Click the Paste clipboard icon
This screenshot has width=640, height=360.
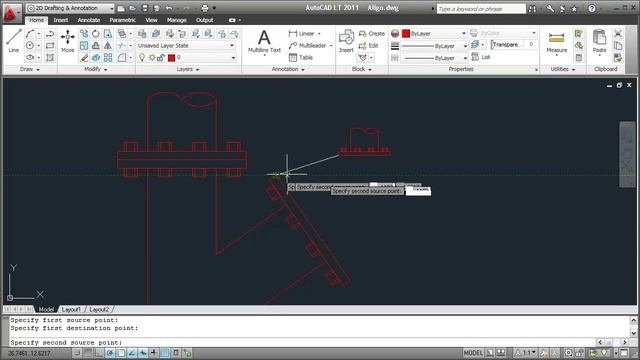(x=600, y=41)
